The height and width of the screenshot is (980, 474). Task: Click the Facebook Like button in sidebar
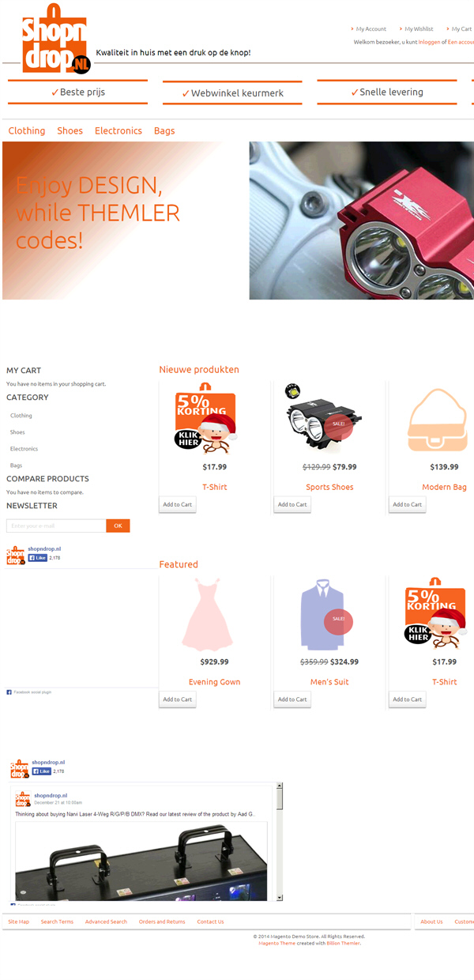37,558
